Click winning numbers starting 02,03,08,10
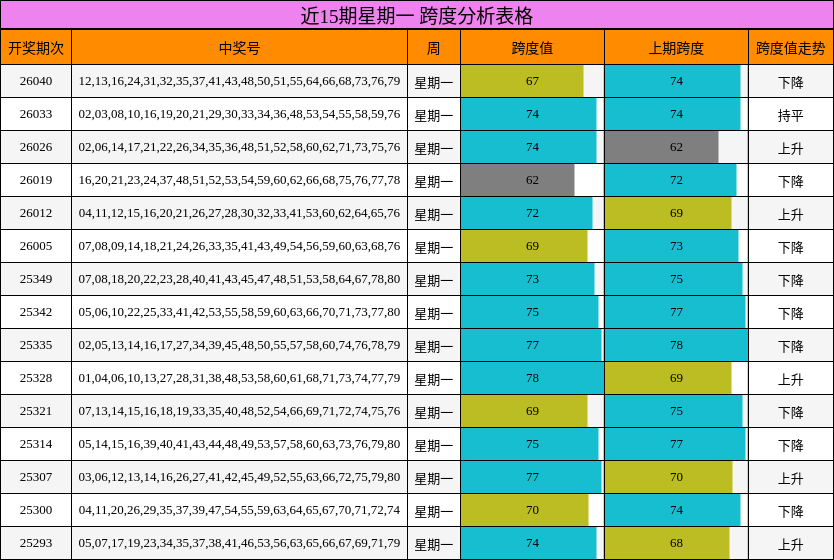 [x=239, y=114]
